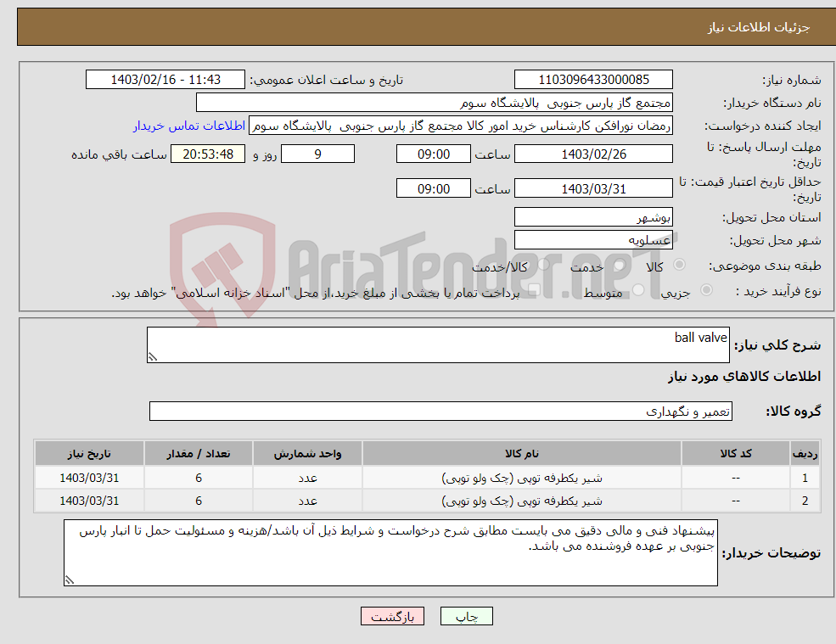Screen dimensions: 836x644
Task: Click the اطلاعات کالاهای مورد نیاز heading
Action: click(744, 377)
